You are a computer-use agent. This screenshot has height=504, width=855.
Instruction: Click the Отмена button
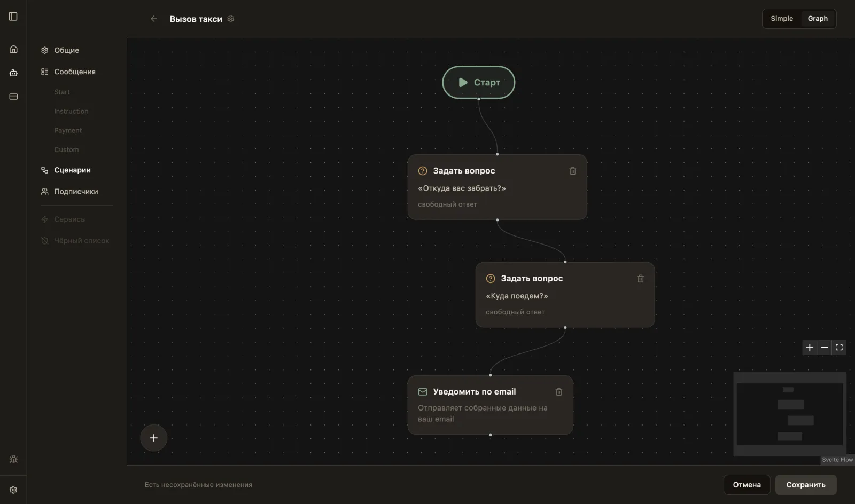click(x=747, y=485)
